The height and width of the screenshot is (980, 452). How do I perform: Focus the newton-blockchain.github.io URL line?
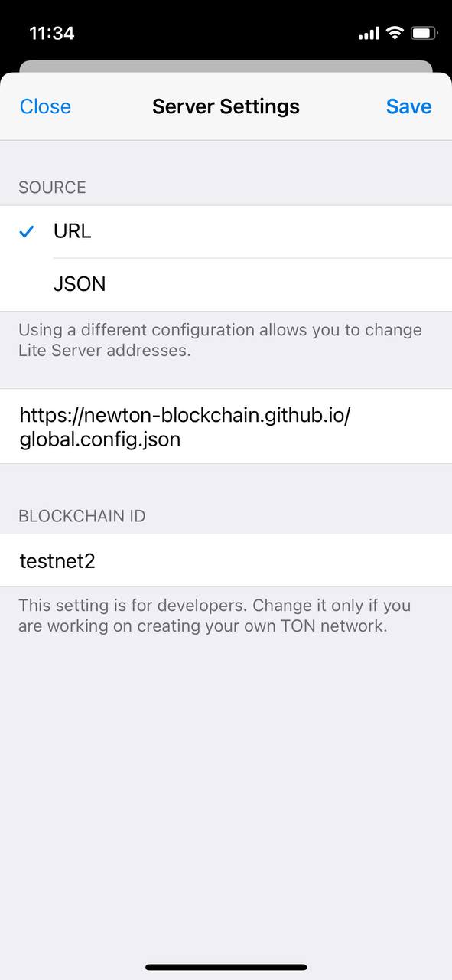point(184,415)
